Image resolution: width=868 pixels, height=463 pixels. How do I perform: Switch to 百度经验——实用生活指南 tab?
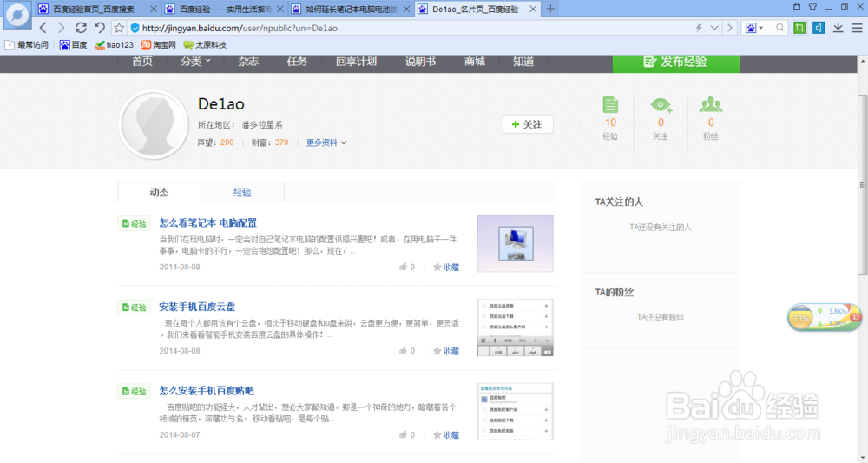[224, 9]
